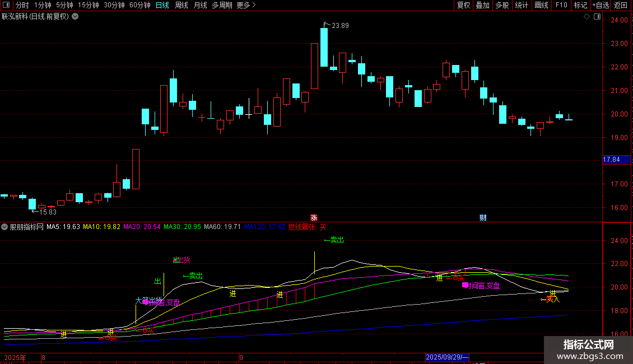Expand the 股朋指标网 indicator dropdown arrow

click(x=4, y=227)
